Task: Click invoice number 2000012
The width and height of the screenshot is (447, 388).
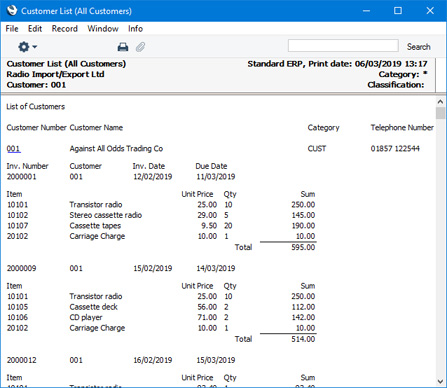Action: click(x=21, y=360)
